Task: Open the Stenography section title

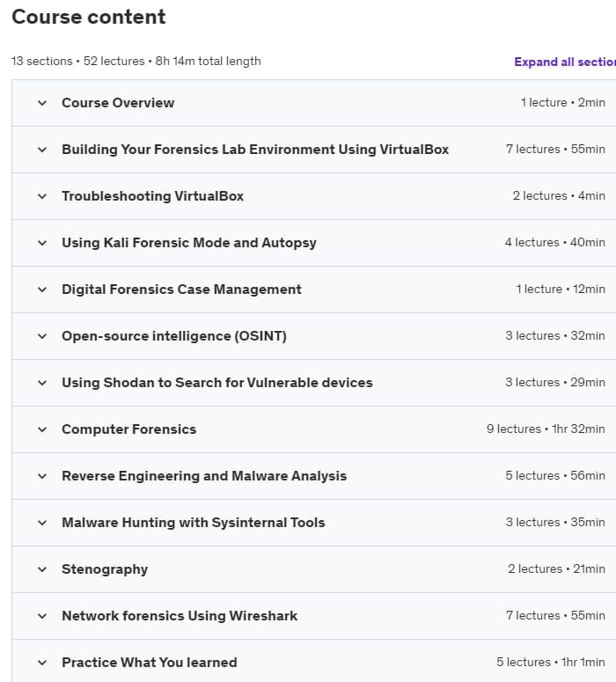Action: (105, 569)
